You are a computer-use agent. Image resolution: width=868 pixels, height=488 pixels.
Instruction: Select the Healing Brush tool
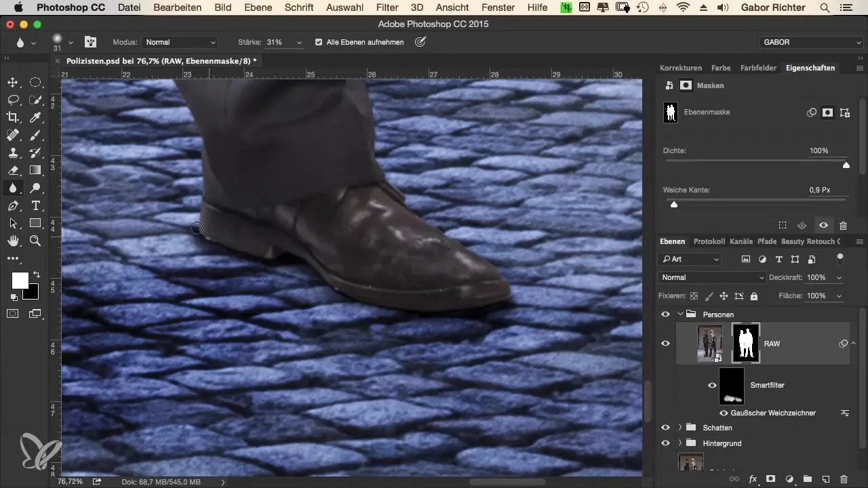tap(13, 136)
